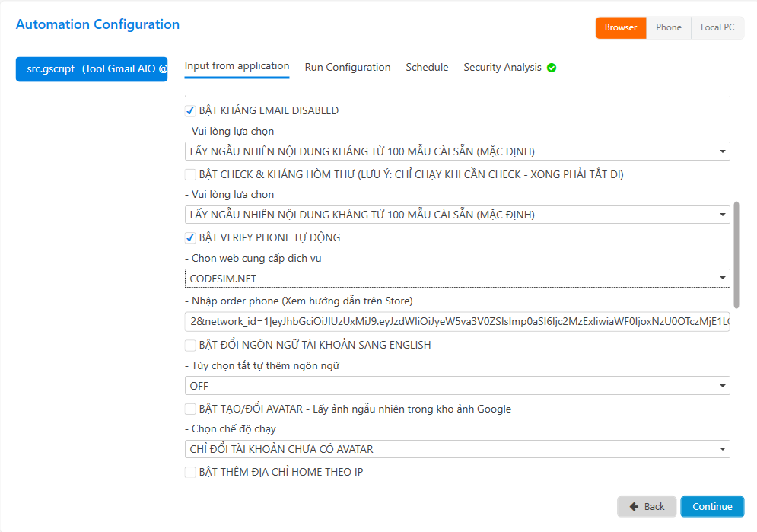Image resolution: width=757 pixels, height=532 pixels.
Task: Open the CODESIM.NET service provider dropdown
Action: 456,279
